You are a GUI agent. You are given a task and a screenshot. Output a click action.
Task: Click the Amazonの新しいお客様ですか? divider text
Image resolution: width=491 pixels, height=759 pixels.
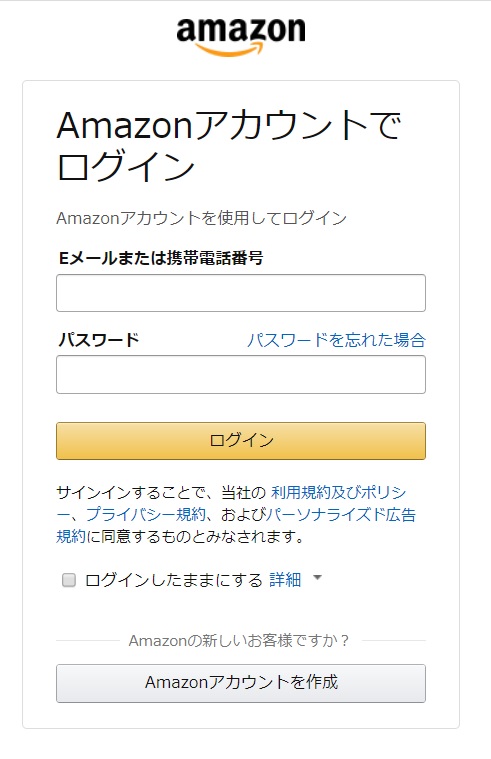pyautogui.click(x=239, y=641)
